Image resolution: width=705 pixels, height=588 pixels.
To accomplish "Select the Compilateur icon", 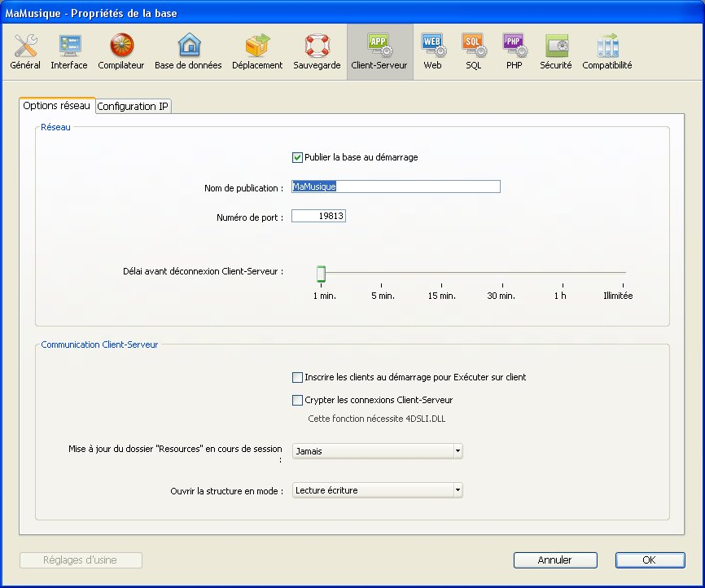I will coord(121,51).
